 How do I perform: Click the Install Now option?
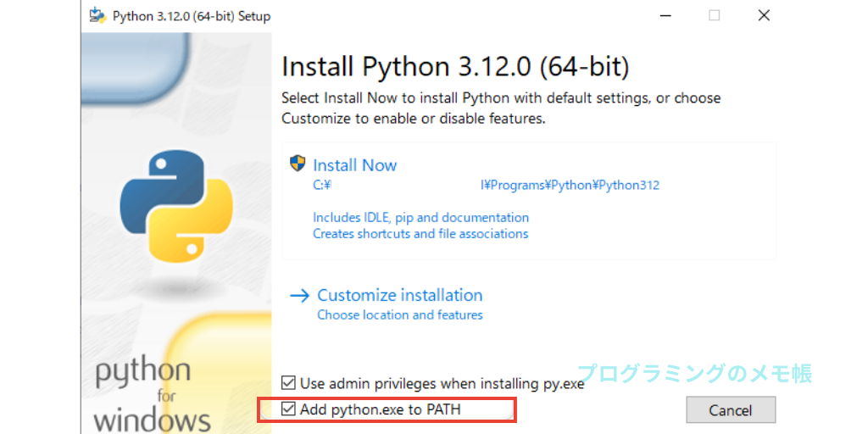coord(355,165)
